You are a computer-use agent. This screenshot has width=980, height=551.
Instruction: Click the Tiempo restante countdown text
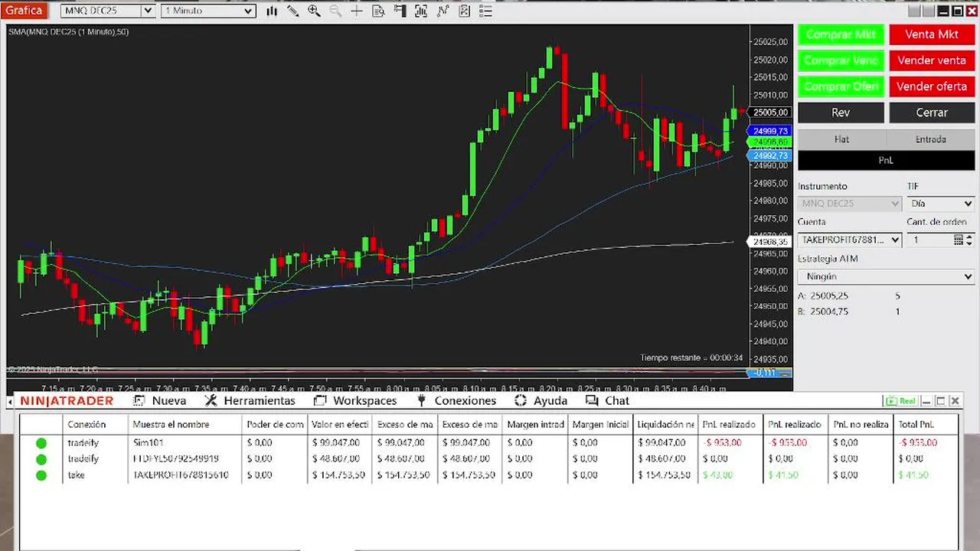691,357
